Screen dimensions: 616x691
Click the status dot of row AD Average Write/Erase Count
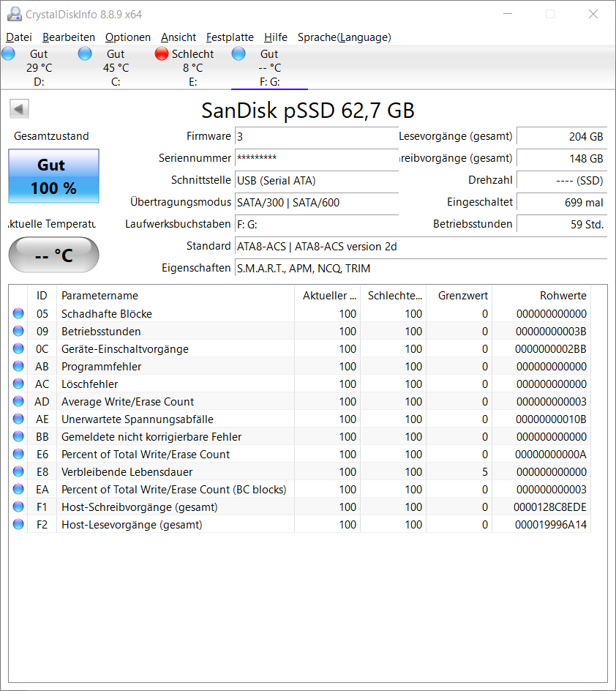18,401
